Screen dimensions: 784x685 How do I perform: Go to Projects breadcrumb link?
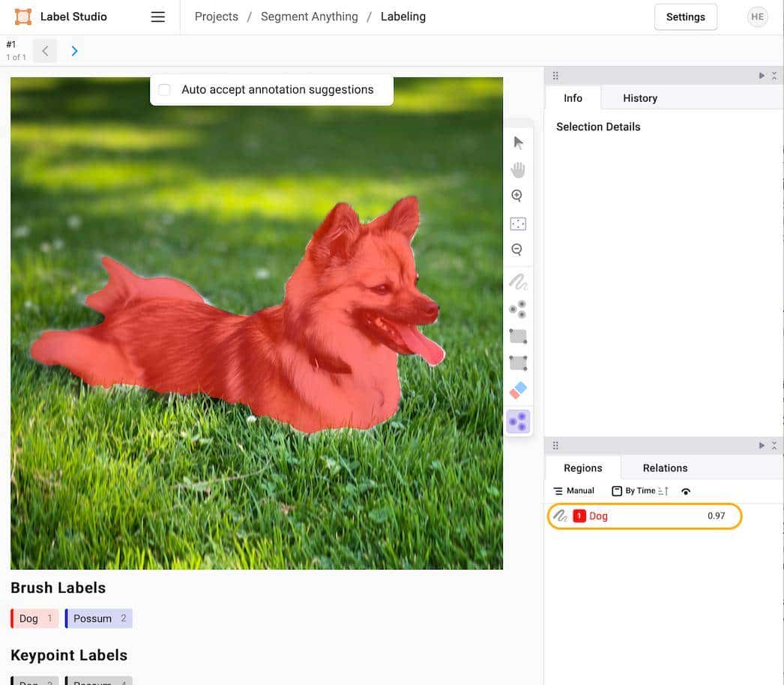coord(216,16)
